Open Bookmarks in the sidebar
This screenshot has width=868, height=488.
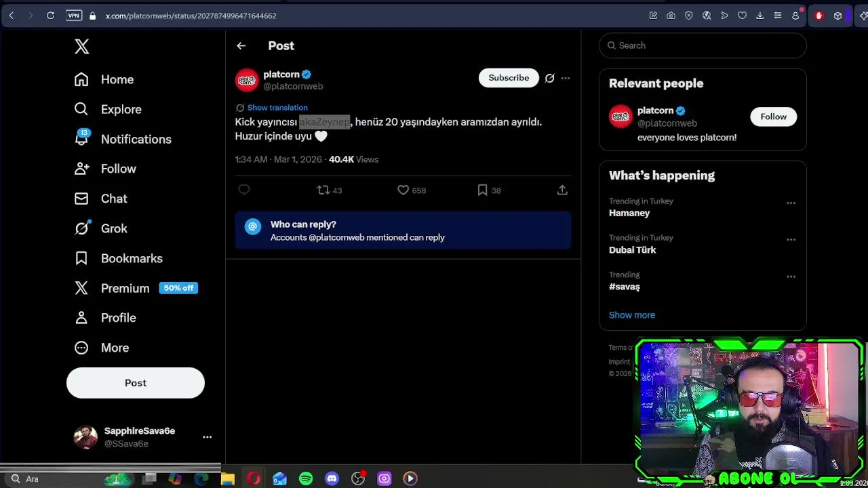(x=119, y=258)
